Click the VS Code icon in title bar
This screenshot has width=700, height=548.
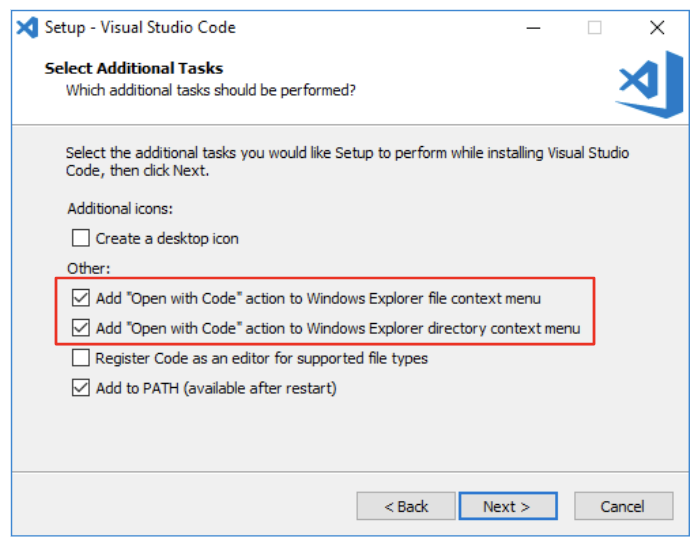[x=27, y=28]
